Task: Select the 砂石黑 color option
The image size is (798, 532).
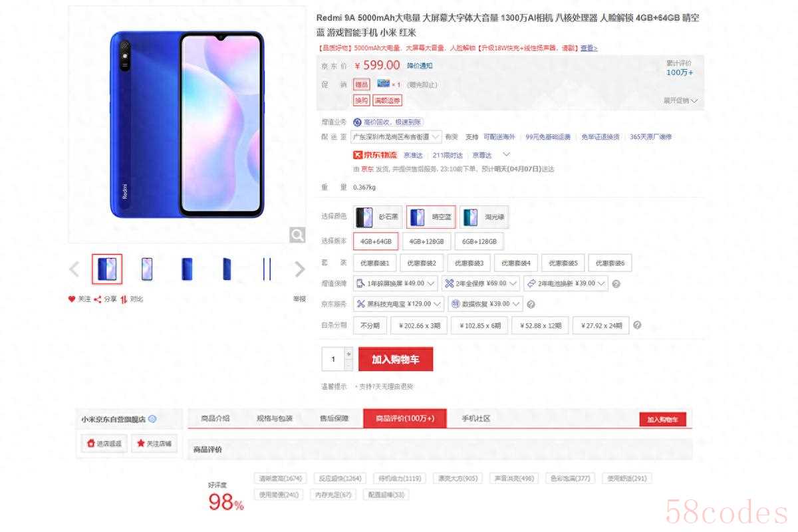Action: click(378, 217)
